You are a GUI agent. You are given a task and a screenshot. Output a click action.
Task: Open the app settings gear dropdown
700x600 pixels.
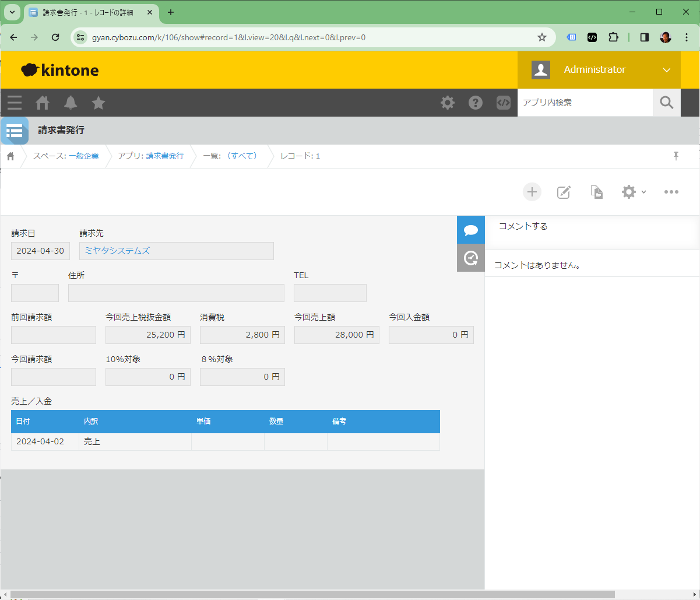click(634, 192)
